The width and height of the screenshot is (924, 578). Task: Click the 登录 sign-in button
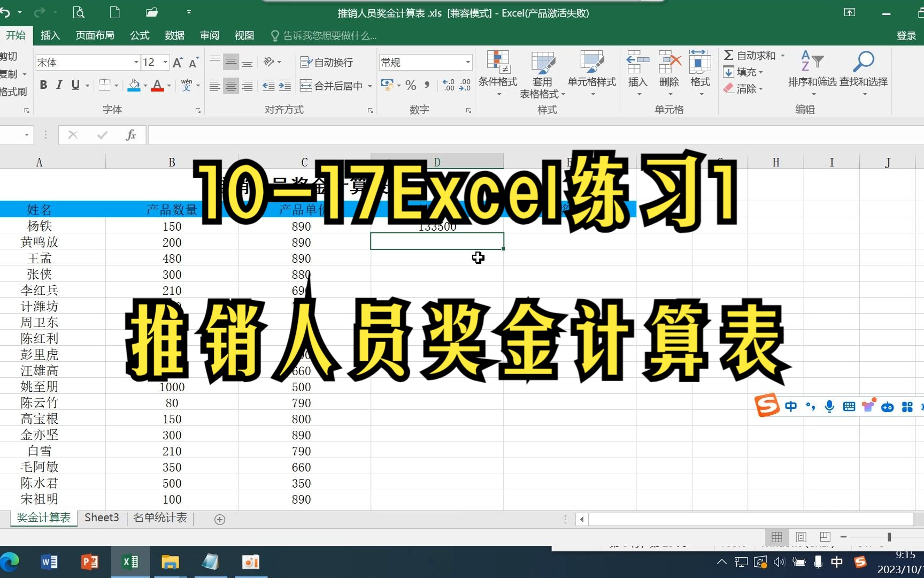point(906,35)
